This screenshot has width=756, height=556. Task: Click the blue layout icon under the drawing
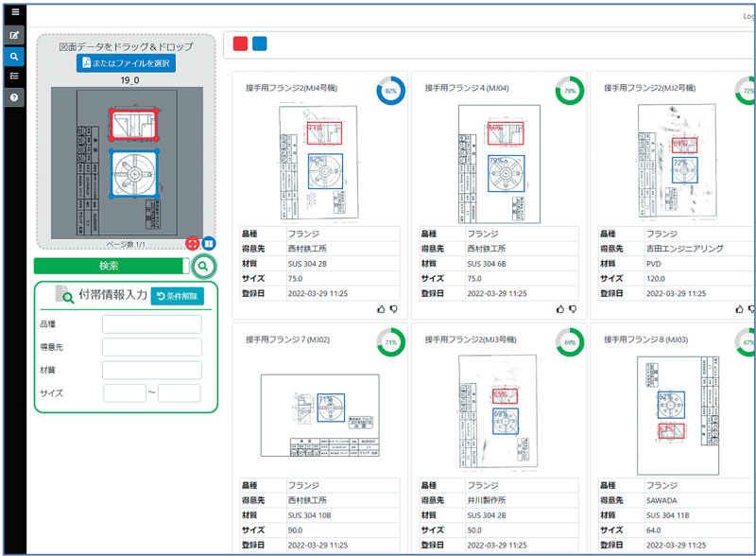coord(208,244)
